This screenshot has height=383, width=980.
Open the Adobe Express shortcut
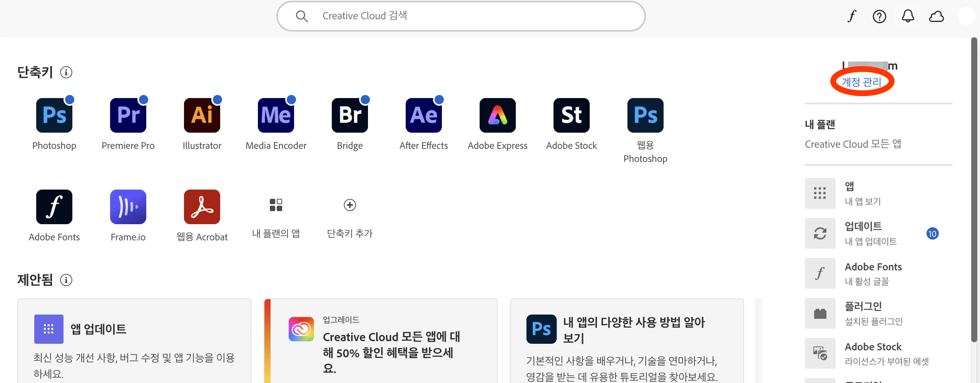point(498,115)
